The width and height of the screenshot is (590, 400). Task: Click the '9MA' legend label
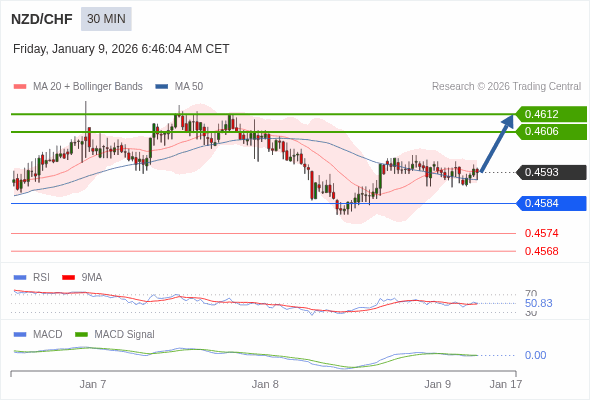point(92,278)
